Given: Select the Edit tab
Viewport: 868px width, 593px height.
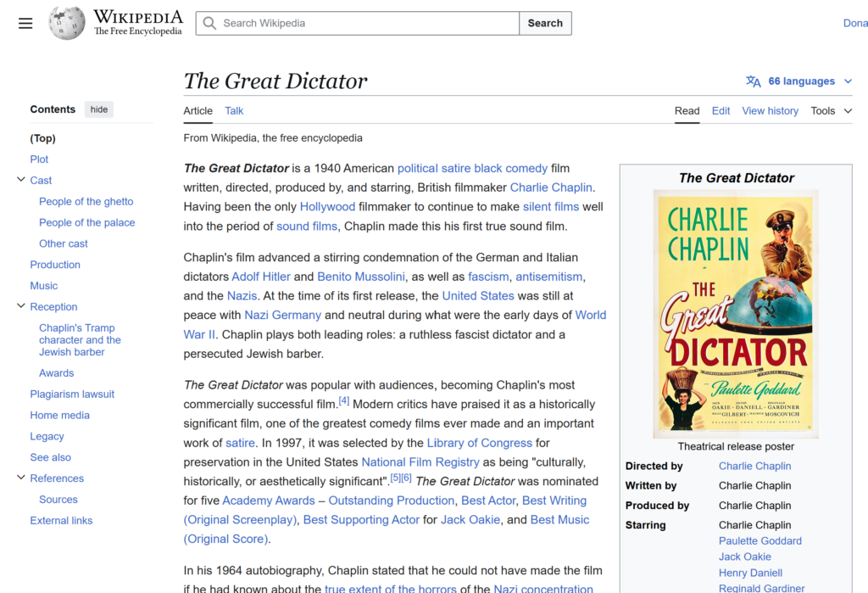Looking at the screenshot, I should pyautogui.click(x=721, y=111).
